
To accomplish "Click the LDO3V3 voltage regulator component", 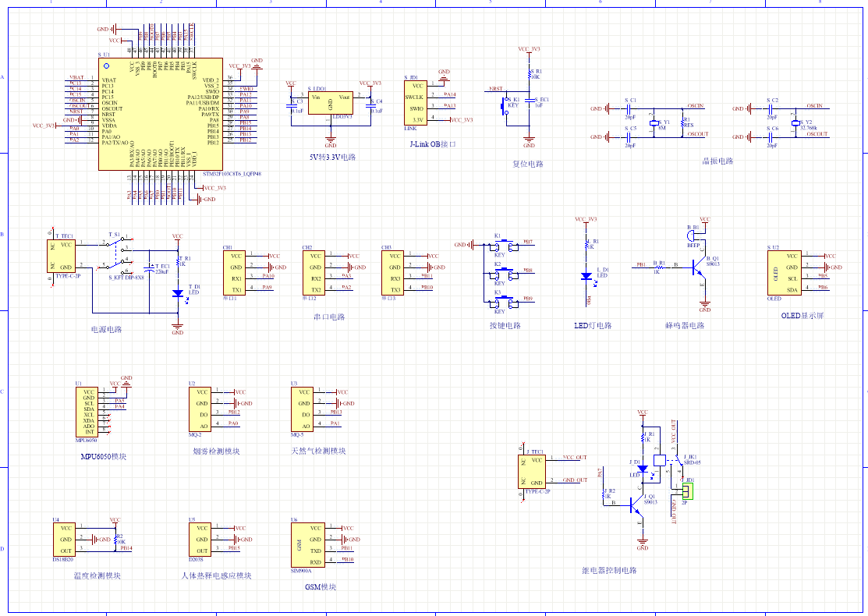I will point(330,103).
